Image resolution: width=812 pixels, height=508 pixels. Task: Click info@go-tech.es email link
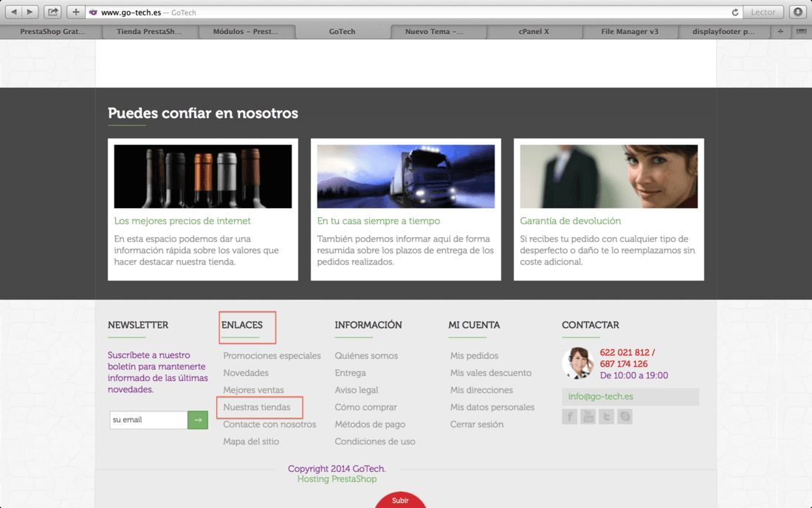tap(601, 397)
